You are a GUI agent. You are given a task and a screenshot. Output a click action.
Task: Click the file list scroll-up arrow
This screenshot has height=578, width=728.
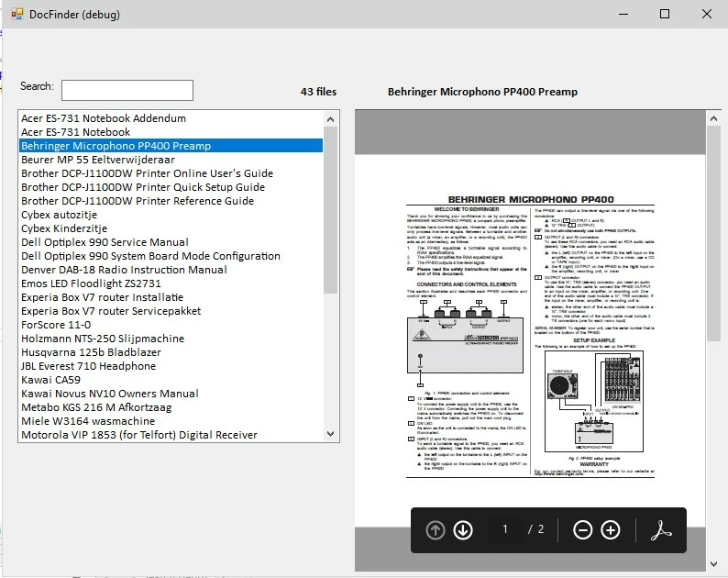331,119
